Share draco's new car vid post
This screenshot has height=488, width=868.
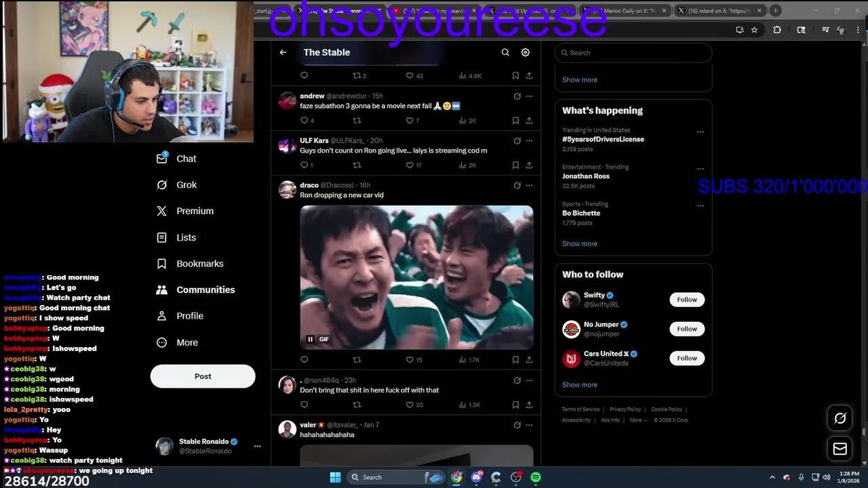(x=529, y=360)
